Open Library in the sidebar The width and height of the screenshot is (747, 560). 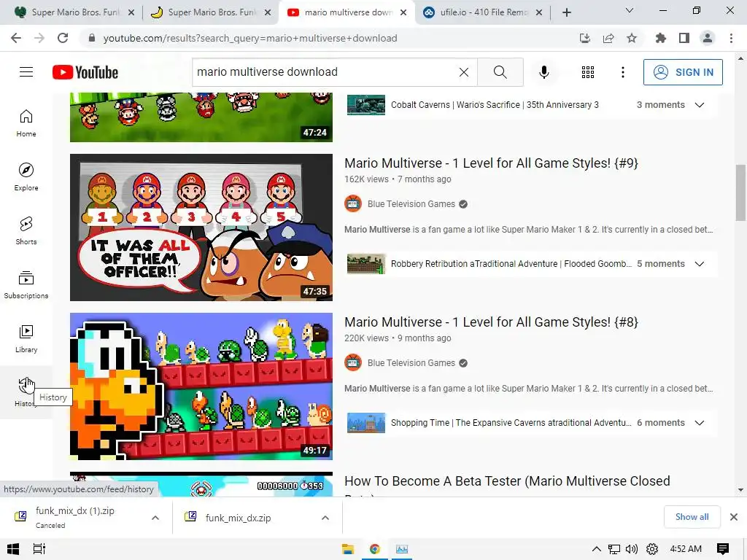tap(26, 338)
